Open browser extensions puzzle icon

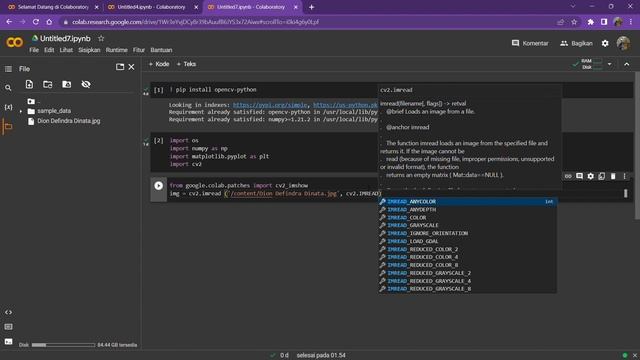click(x=590, y=22)
